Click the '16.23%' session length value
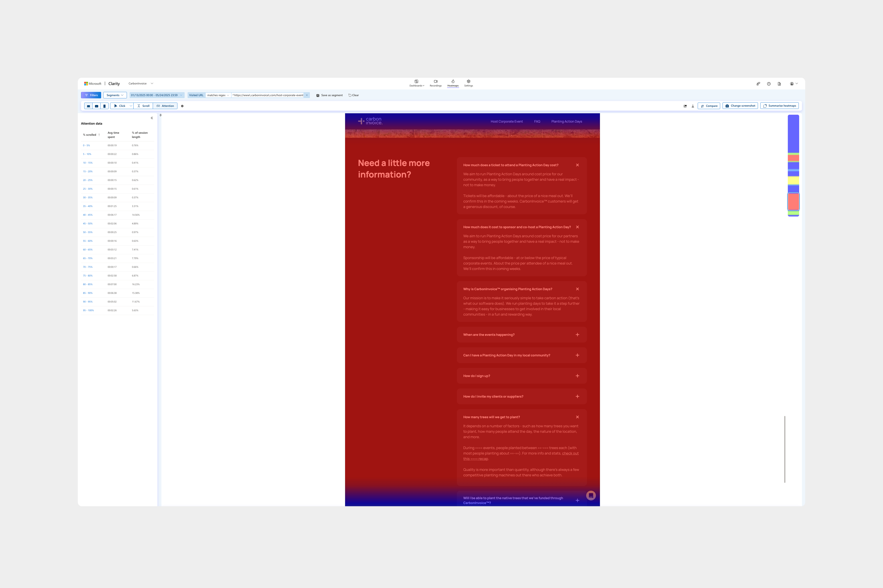 tap(136, 284)
